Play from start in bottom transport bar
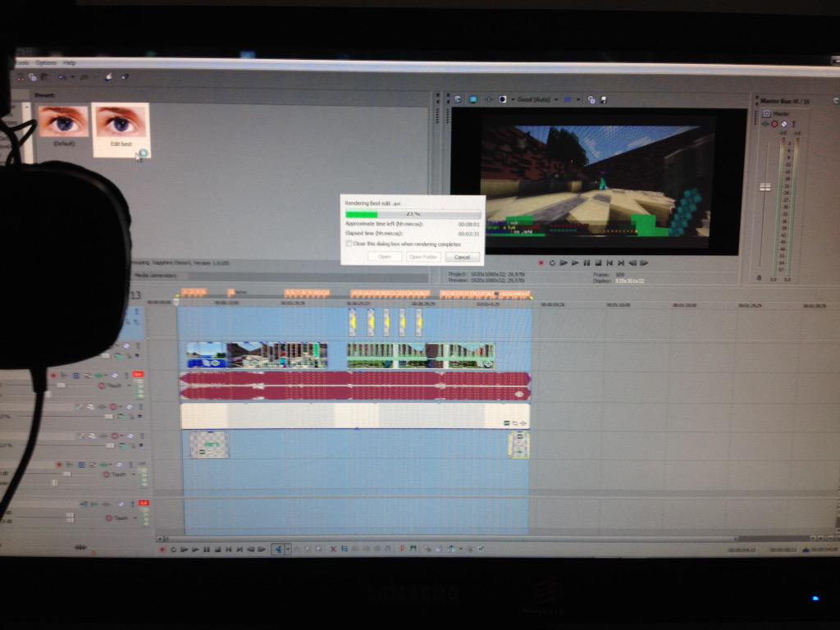The height and width of the screenshot is (630, 840). point(185,550)
